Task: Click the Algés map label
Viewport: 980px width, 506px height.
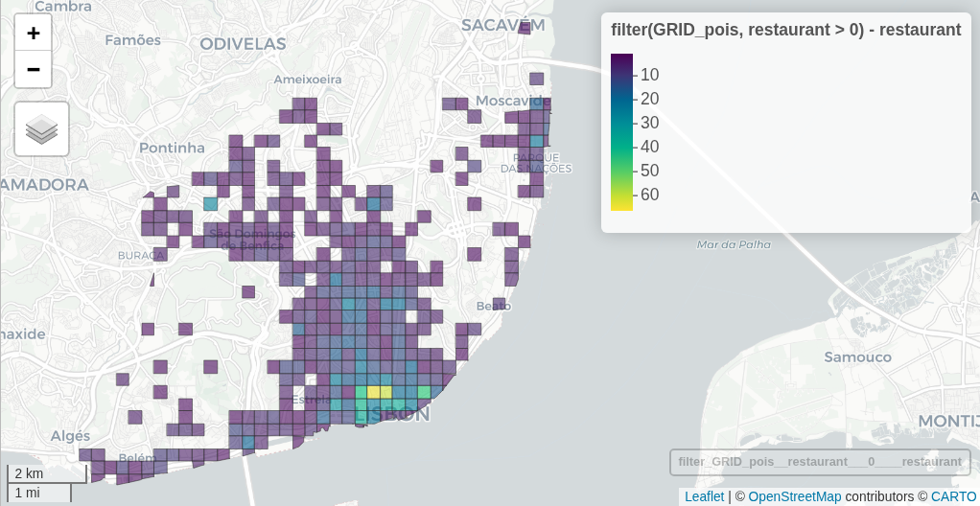Action: 70,436
